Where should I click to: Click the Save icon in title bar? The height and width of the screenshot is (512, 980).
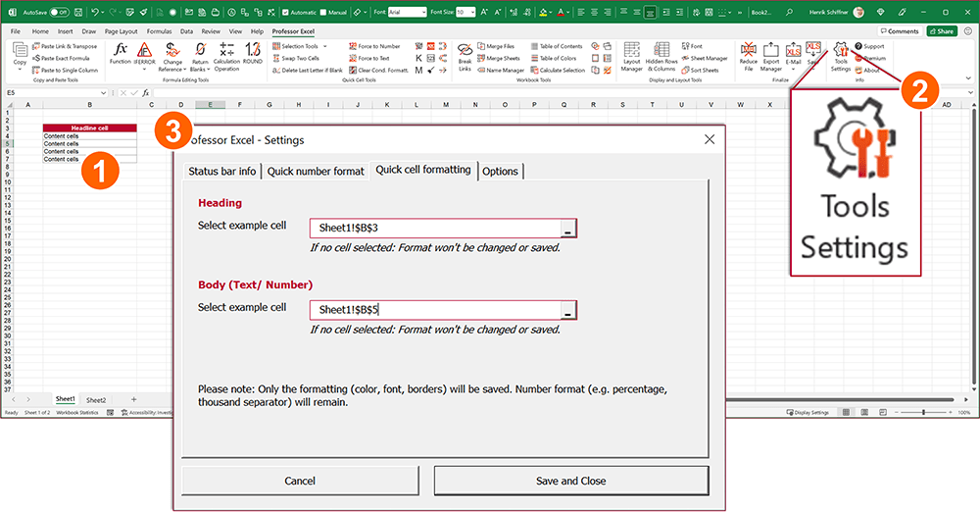point(78,12)
